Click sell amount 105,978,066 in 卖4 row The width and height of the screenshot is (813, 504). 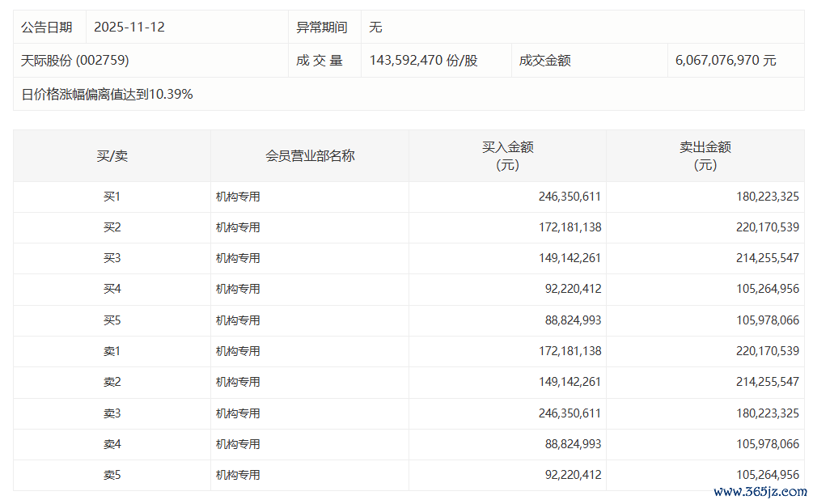768,444
